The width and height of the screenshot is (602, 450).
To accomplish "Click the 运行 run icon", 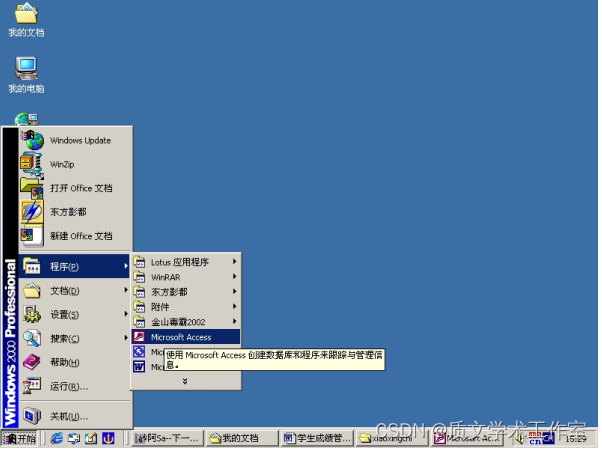I will (x=31, y=386).
